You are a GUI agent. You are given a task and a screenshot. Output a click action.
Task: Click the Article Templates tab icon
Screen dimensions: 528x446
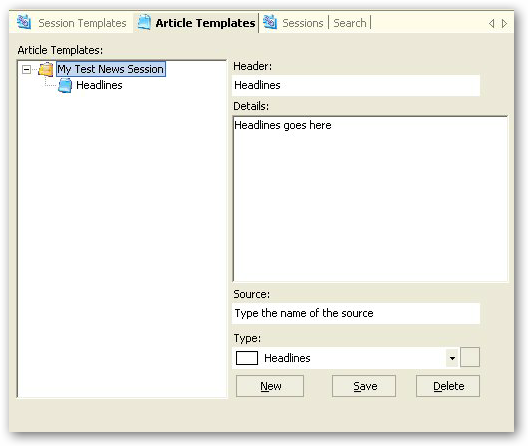[x=144, y=22]
